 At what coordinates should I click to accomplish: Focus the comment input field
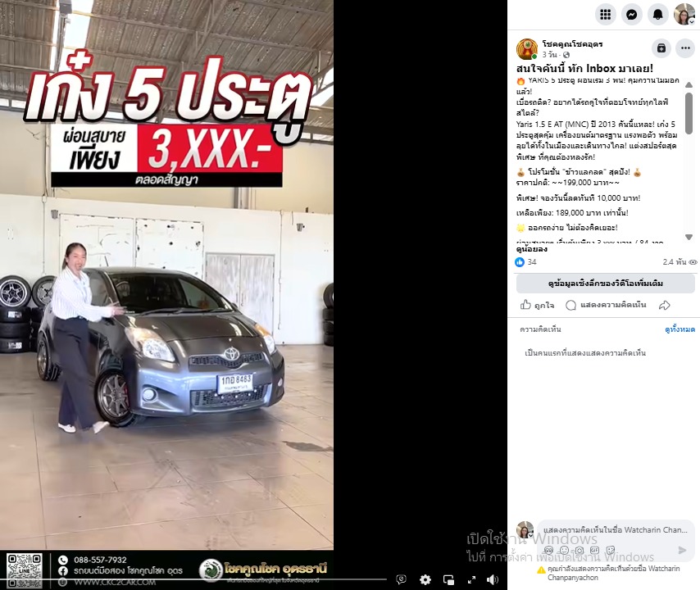click(x=616, y=530)
